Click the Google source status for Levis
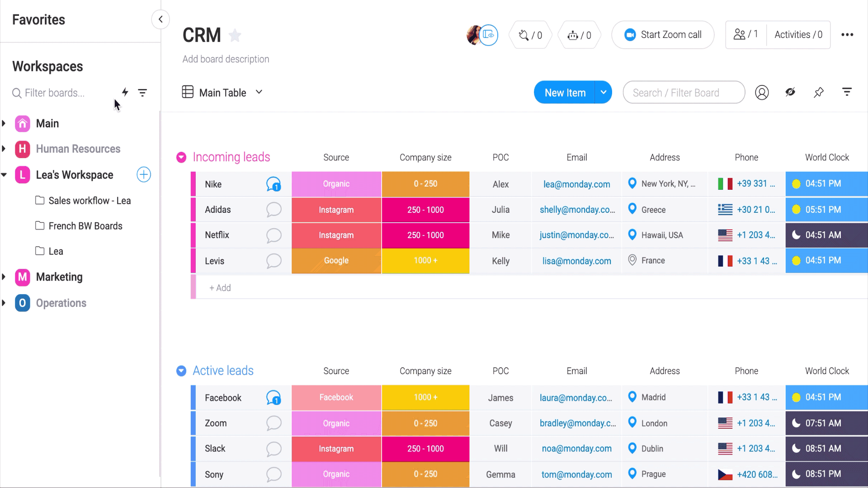This screenshot has height=488, width=868. pos(336,261)
